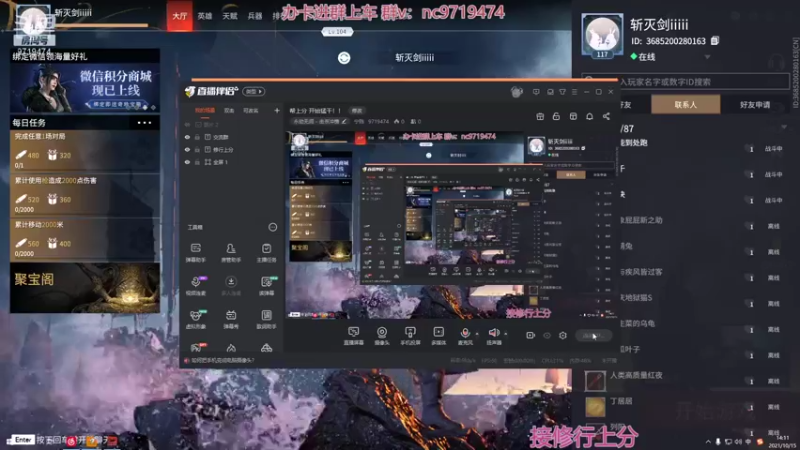Image resolution: width=800 pixels, height=450 pixels.
Task: Toggle visibility of the 修行上分 source
Action: pyautogui.click(x=187, y=149)
